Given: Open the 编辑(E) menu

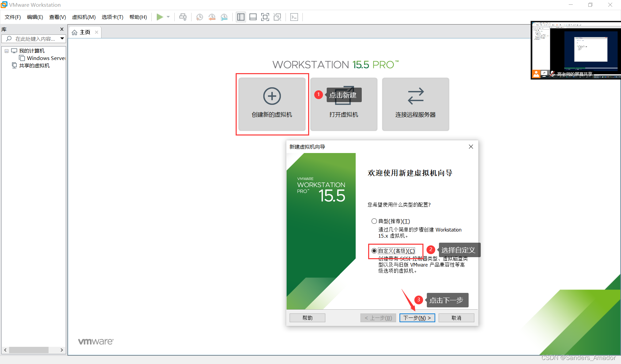Looking at the screenshot, I should click(x=35, y=17).
